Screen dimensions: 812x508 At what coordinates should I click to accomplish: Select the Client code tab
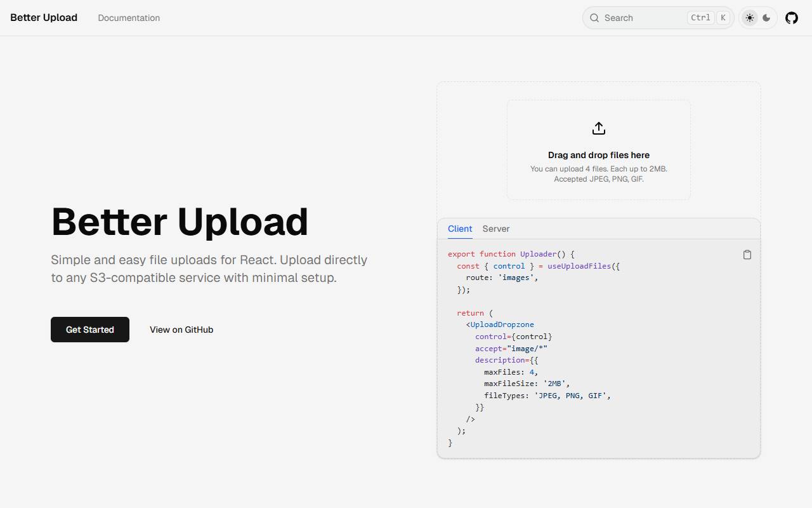point(460,229)
